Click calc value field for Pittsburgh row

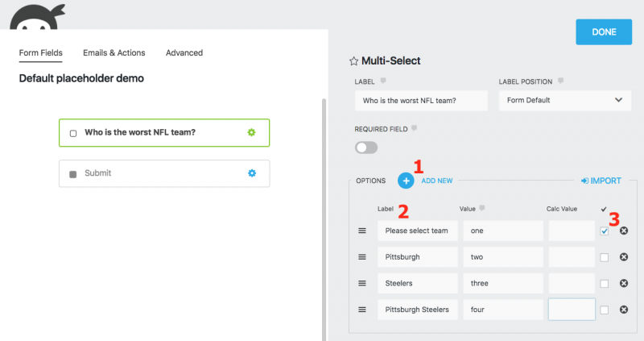tap(572, 257)
